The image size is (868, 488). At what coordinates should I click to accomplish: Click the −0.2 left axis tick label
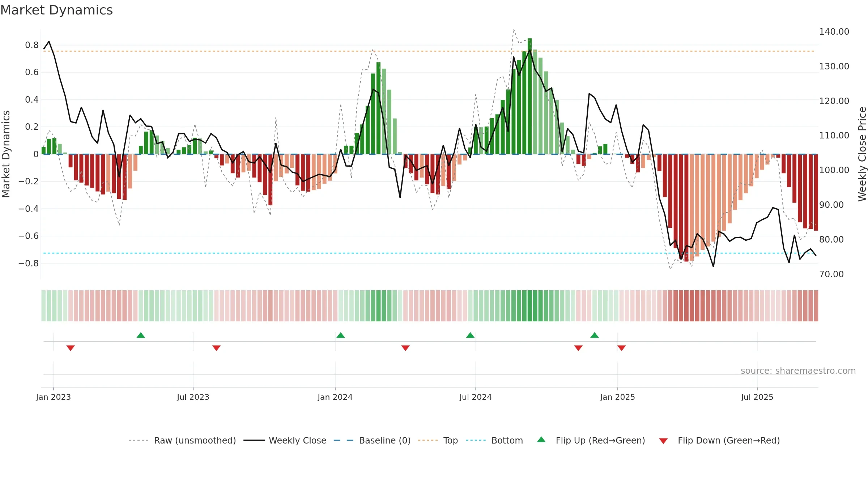tap(29, 181)
